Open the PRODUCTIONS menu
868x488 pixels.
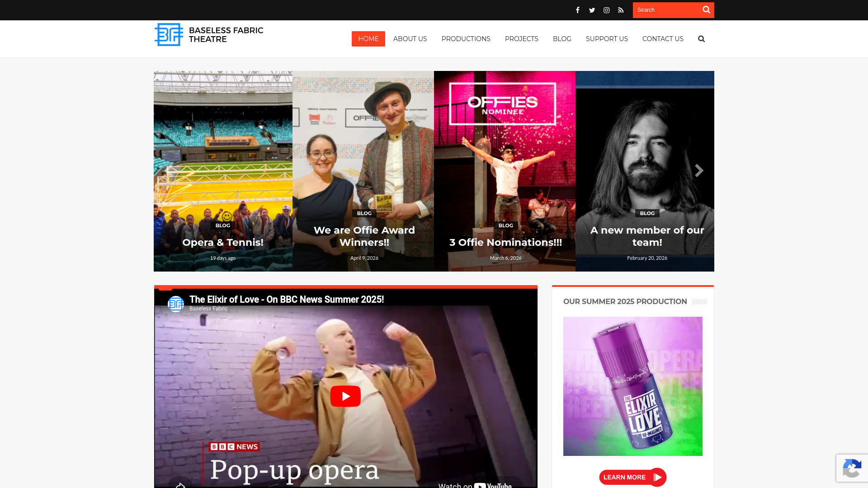click(466, 39)
